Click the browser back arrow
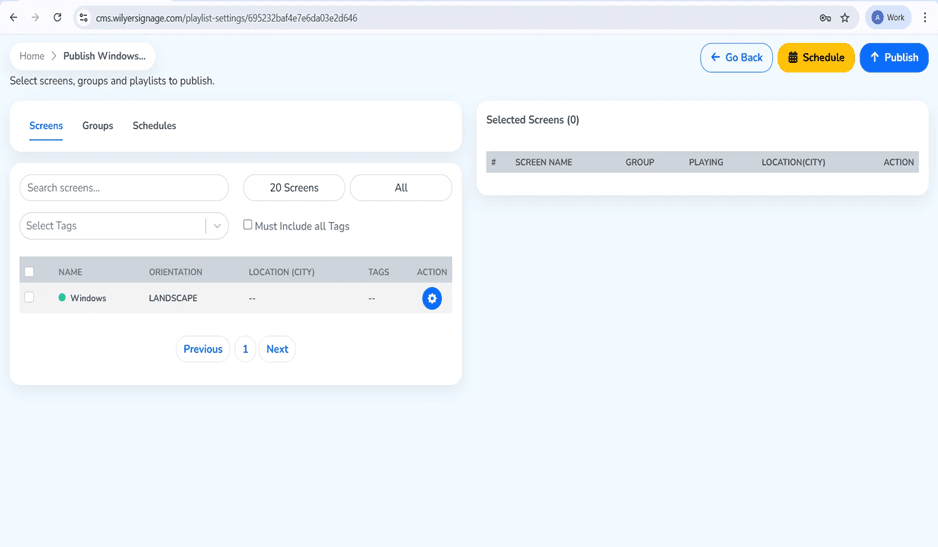The width and height of the screenshot is (938, 547). click(x=13, y=17)
